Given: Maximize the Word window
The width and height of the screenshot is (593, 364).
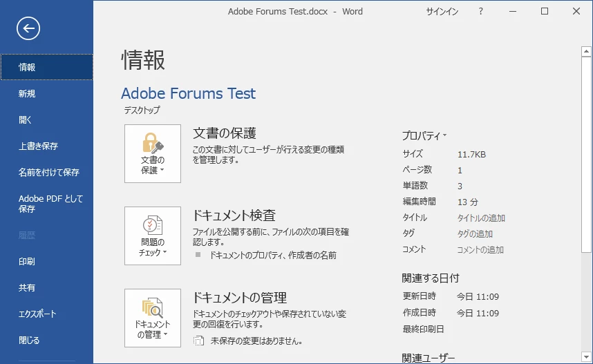Looking at the screenshot, I should click(545, 11).
